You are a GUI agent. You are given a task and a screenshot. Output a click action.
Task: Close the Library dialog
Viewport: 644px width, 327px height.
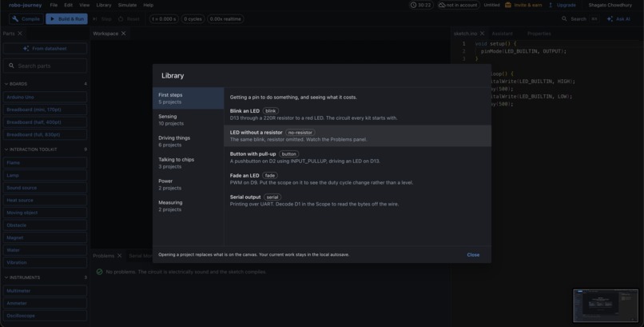pos(473,255)
